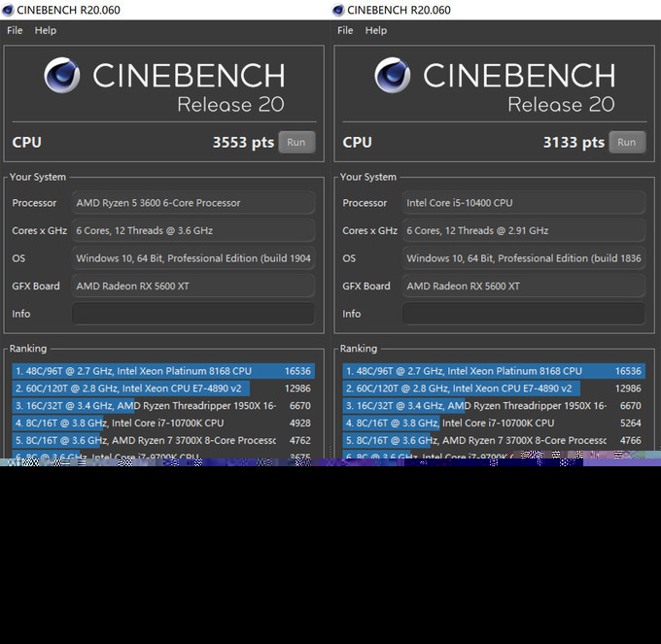This screenshot has height=644, width=661.
Task: Select Intel Core i5-10400 CPU field
Action: (x=524, y=203)
